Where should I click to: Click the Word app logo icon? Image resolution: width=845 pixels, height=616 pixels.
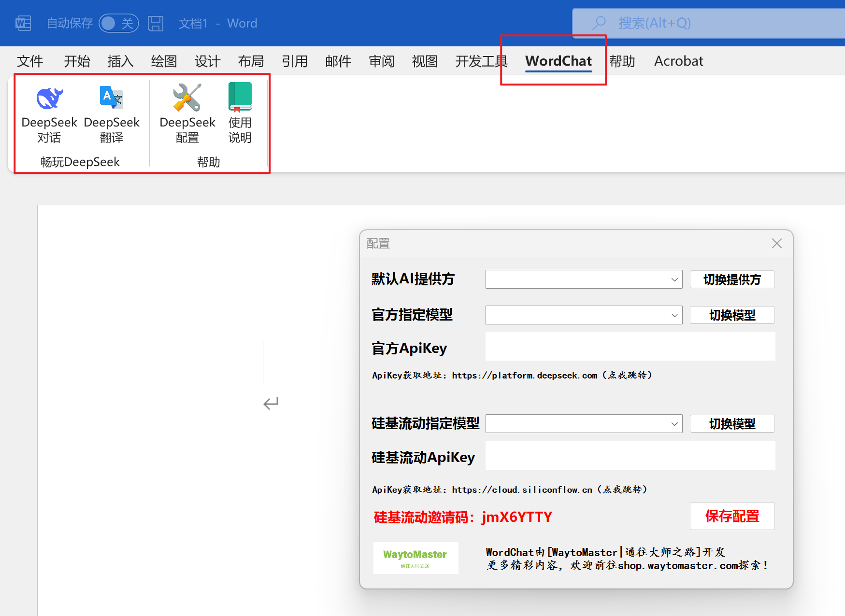click(23, 23)
